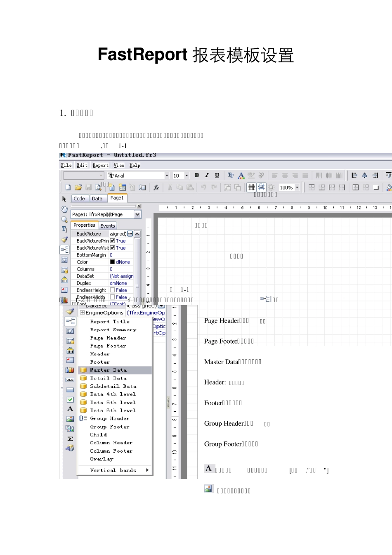Click the Show grid toolbar icon

[251, 187]
